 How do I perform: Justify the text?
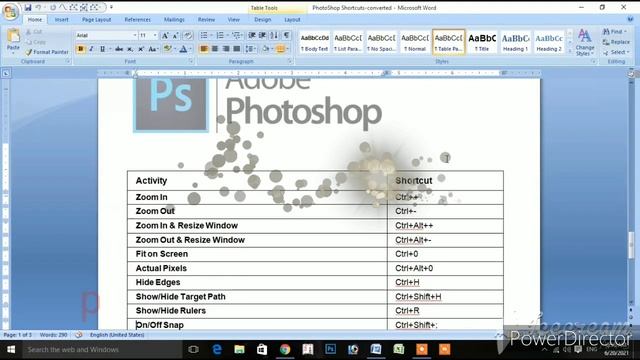click(x=237, y=49)
